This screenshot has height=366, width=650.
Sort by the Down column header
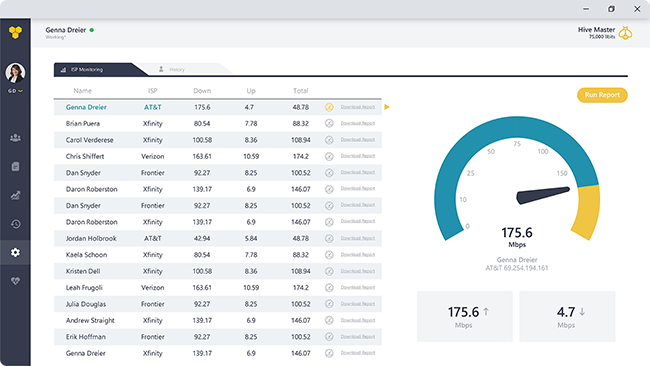click(202, 91)
